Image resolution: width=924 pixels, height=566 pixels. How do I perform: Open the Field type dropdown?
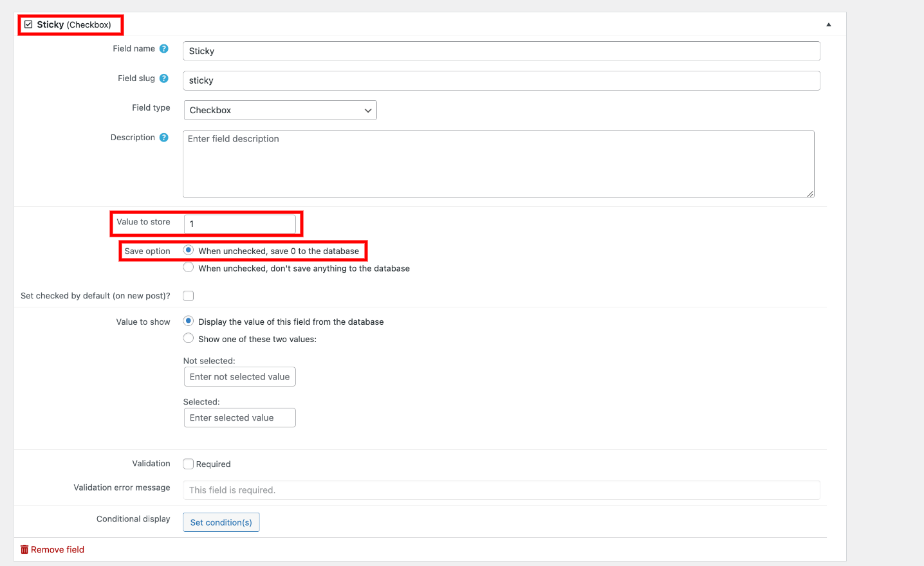[280, 110]
